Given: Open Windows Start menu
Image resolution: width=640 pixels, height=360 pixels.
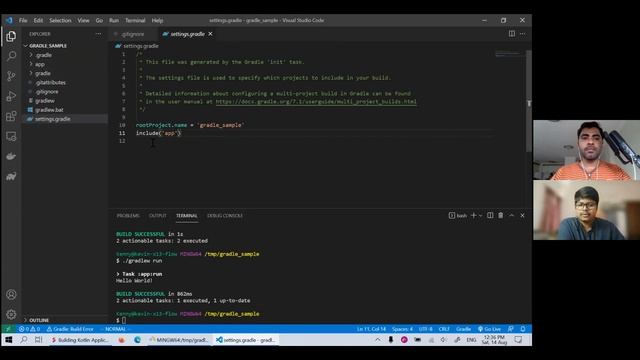Looking at the screenshot, I should pyautogui.click(x=9, y=340).
